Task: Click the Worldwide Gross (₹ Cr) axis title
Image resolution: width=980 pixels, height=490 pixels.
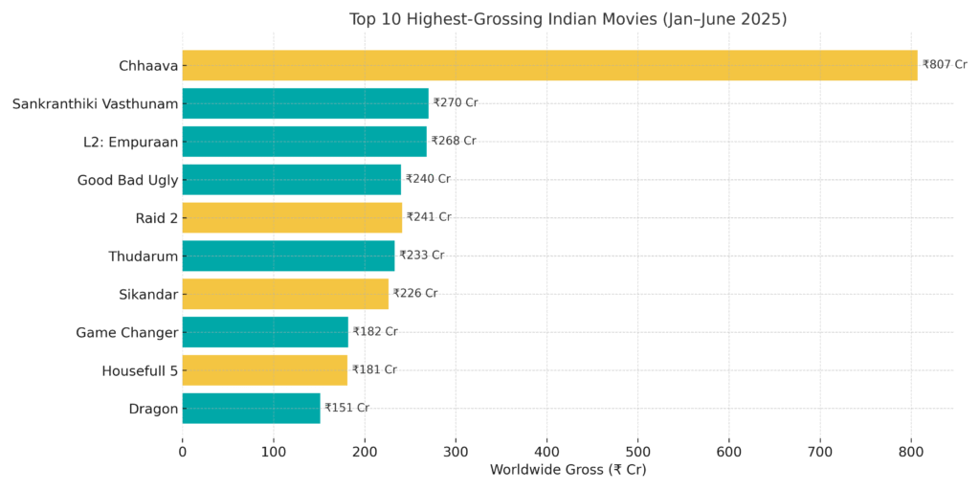Action: [x=568, y=470]
